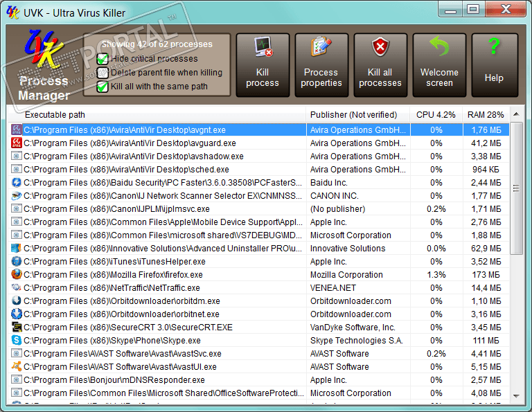Screen dimensions: 532x412
Task: Select the orbitnet.exe path row
Action: 121,314
